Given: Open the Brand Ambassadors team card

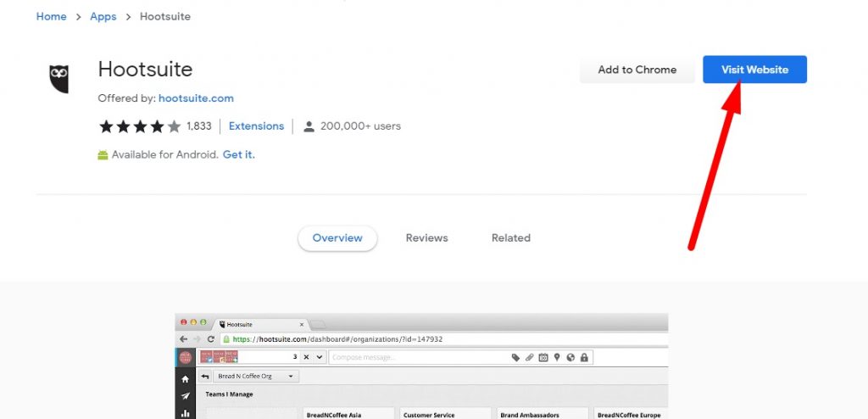Looking at the screenshot, I should [542, 413].
